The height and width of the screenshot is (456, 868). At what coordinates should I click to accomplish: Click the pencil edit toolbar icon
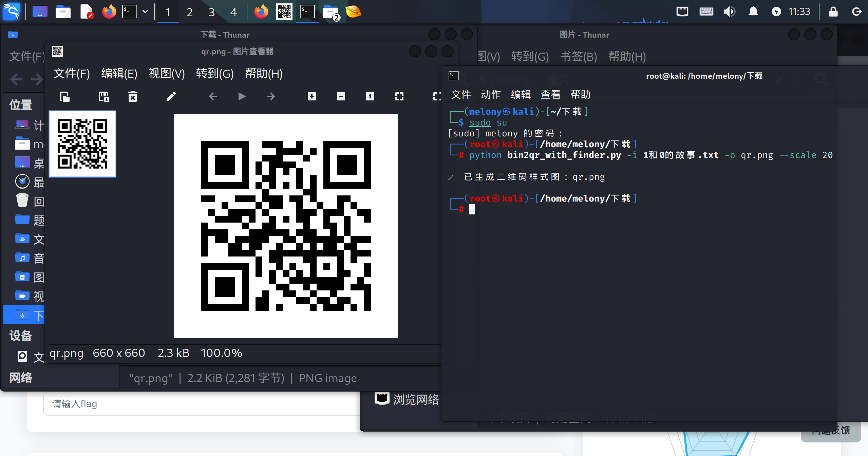(x=171, y=97)
